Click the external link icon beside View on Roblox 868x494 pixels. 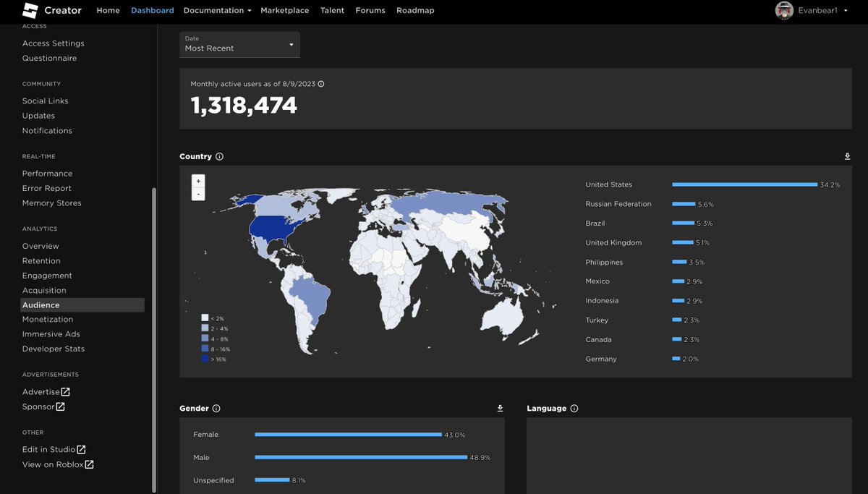coord(89,464)
